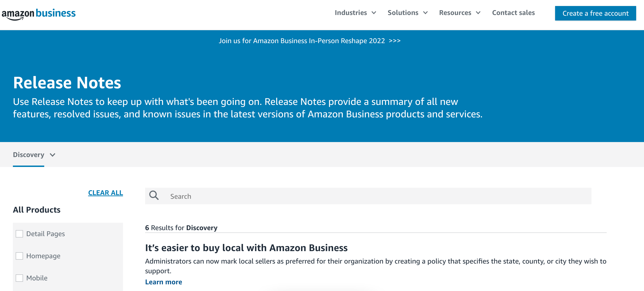The height and width of the screenshot is (291, 644).
Task: Check the Detail Pages checkbox
Action: (19, 234)
